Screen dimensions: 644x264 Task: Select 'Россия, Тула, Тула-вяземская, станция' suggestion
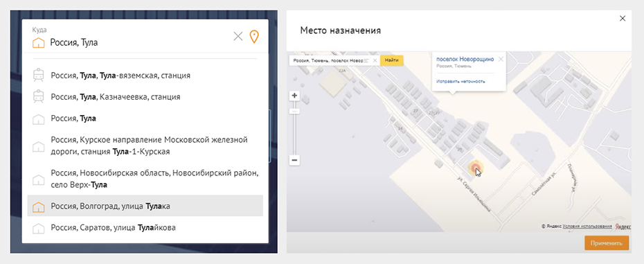click(145, 76)
